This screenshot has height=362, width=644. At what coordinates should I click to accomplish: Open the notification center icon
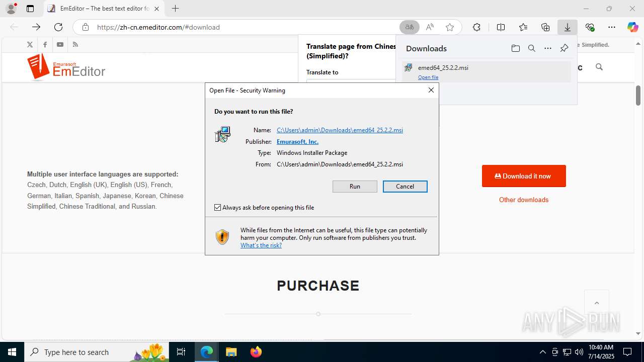click(x=627, y=352)
